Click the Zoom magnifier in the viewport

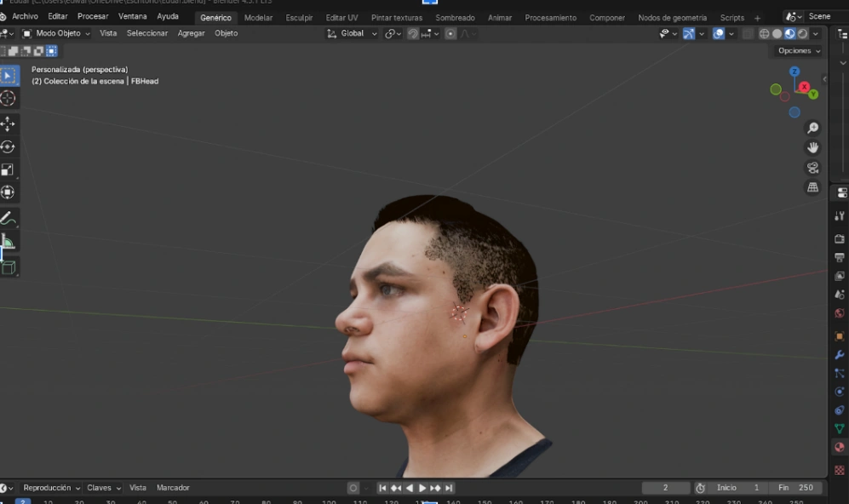click(813, 126)
